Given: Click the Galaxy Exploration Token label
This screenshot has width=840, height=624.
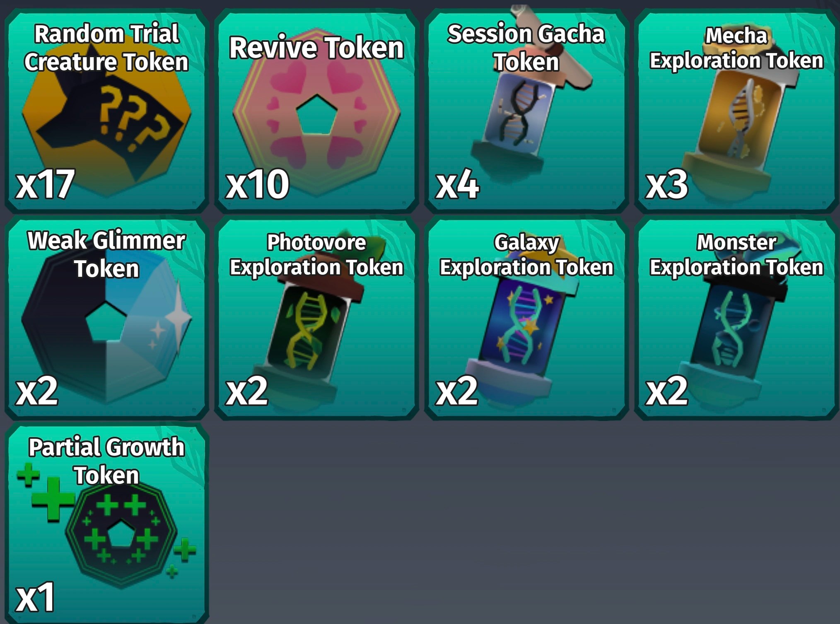Looking at the screenshot, I should (x=526, y=254).
